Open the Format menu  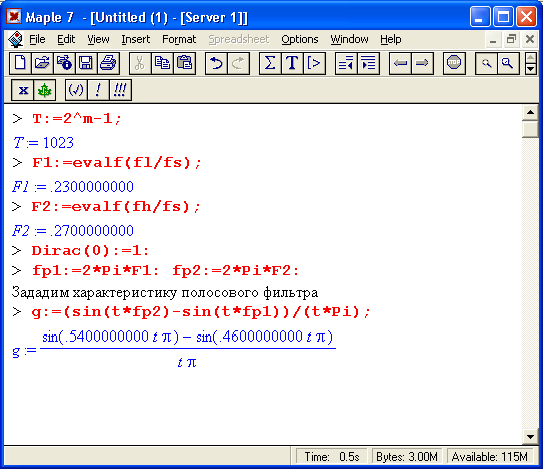click(179, 39)
